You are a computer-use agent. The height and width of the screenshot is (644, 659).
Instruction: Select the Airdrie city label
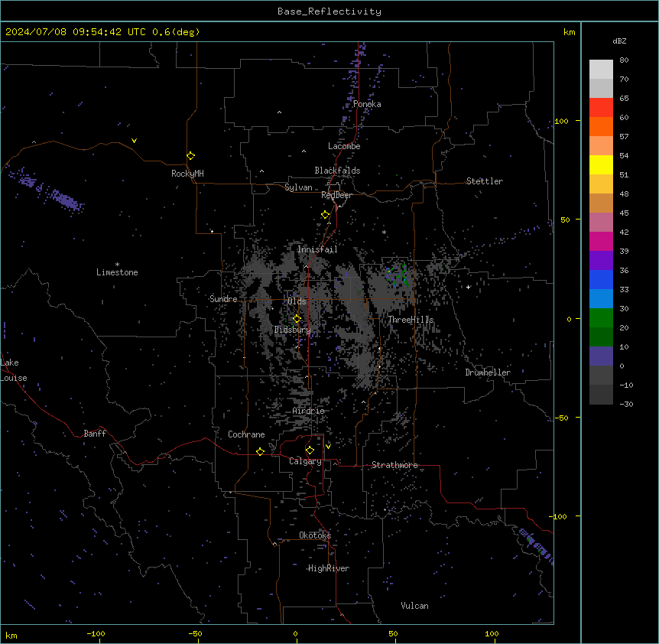pos(309,411)
